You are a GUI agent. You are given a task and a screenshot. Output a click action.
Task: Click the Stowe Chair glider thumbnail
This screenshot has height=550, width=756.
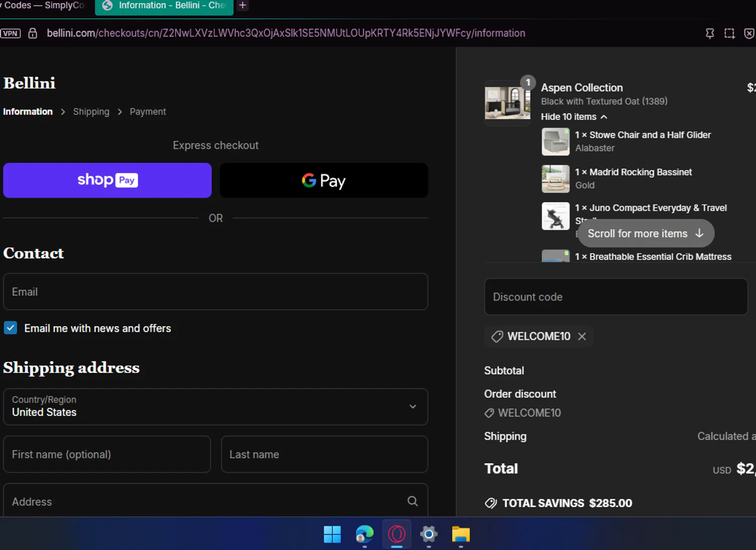[x=555, y=142]
